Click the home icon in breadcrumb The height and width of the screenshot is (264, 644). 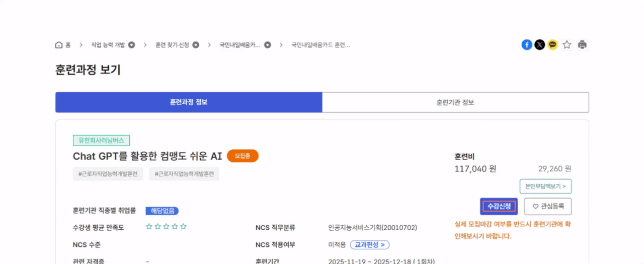(x=59, y=45)
